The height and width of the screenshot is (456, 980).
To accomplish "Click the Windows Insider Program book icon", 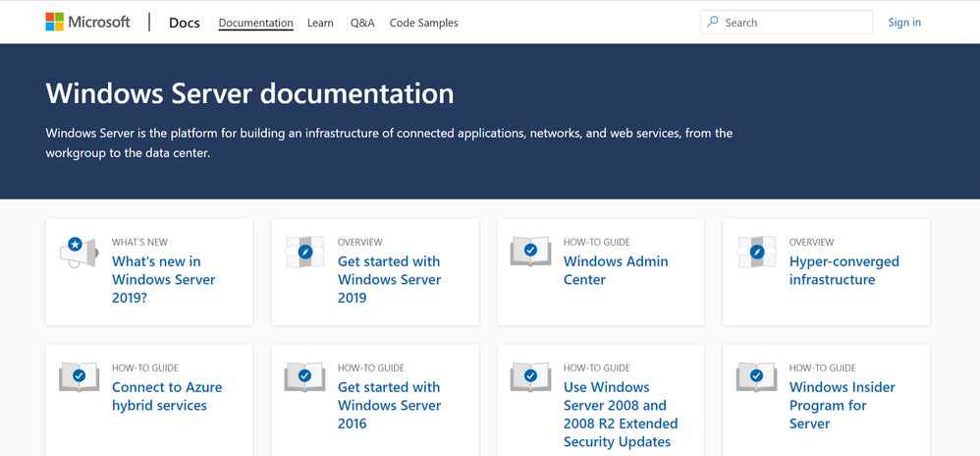I will pyautogui.click(x=756, y=377).
